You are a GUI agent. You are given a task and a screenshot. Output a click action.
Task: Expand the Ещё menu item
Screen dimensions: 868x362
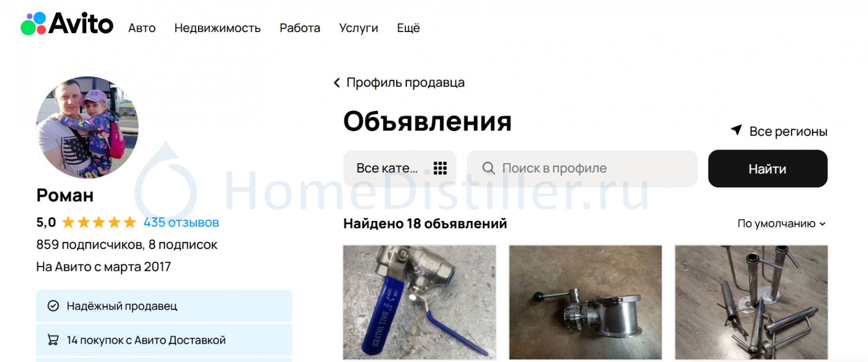409,28
